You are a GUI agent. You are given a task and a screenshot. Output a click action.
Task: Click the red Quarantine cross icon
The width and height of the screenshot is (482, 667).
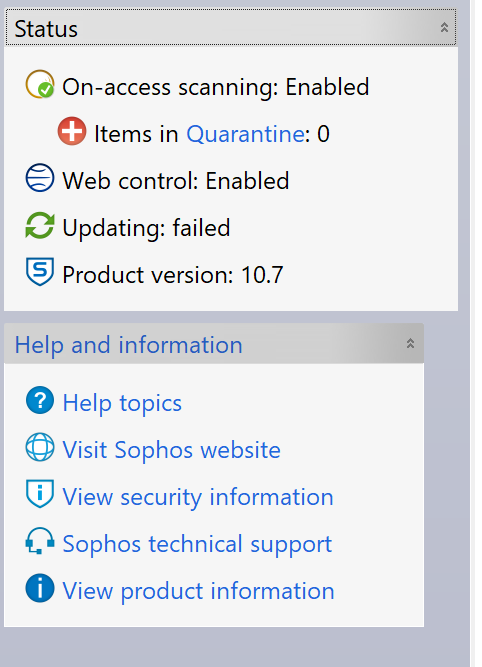(x=72, y=131)
